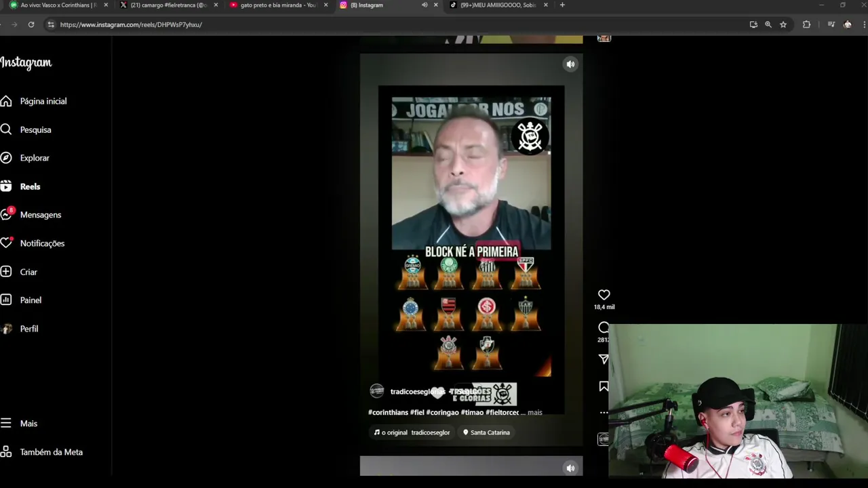Open Instagram logo home link
Viewport: 868px width, 488px height.
26,63
